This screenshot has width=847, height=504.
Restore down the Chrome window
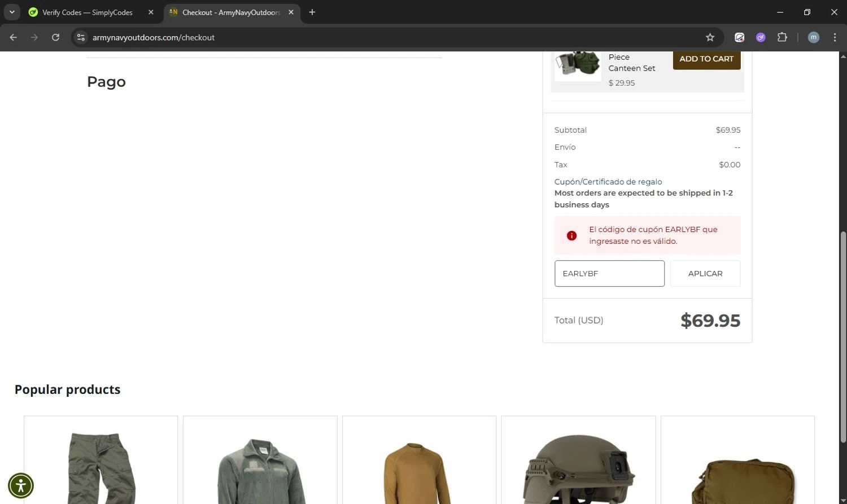coord(807,12)
